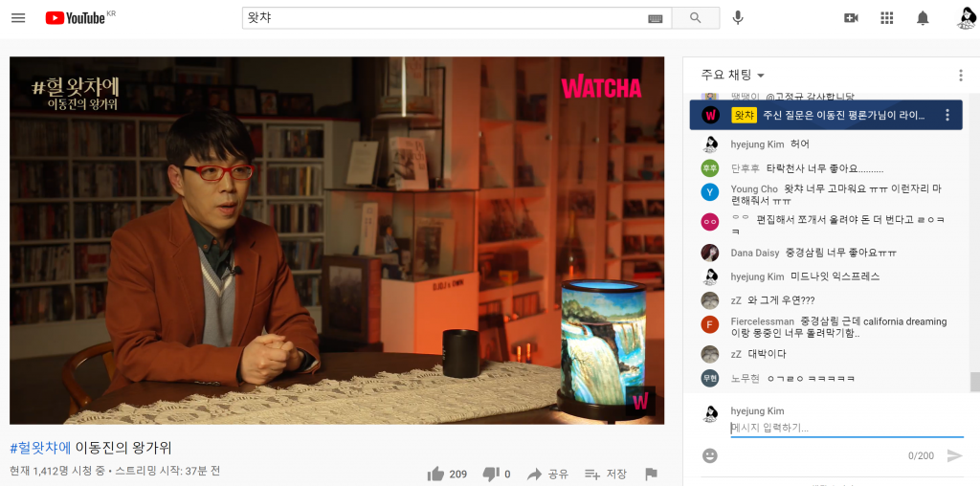Dislike the video with thumbs down
The width and height of the screenshot is (980, 486).
[491, 475]
